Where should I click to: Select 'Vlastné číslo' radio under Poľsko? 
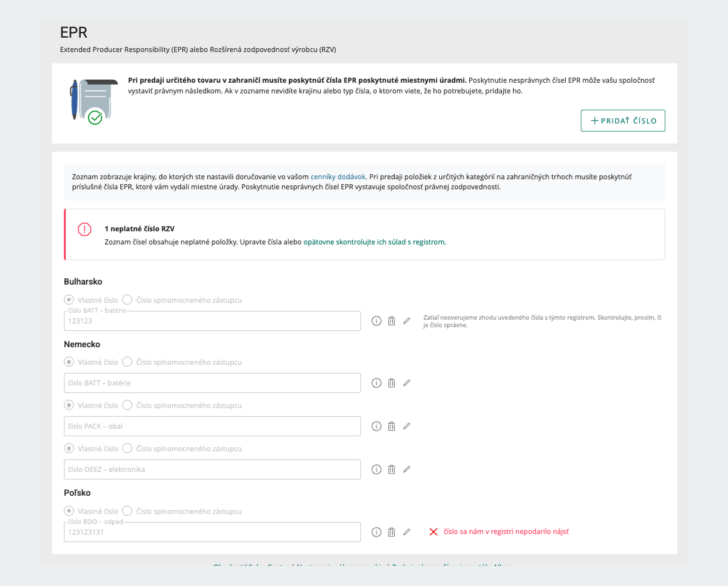click(69, 511)
